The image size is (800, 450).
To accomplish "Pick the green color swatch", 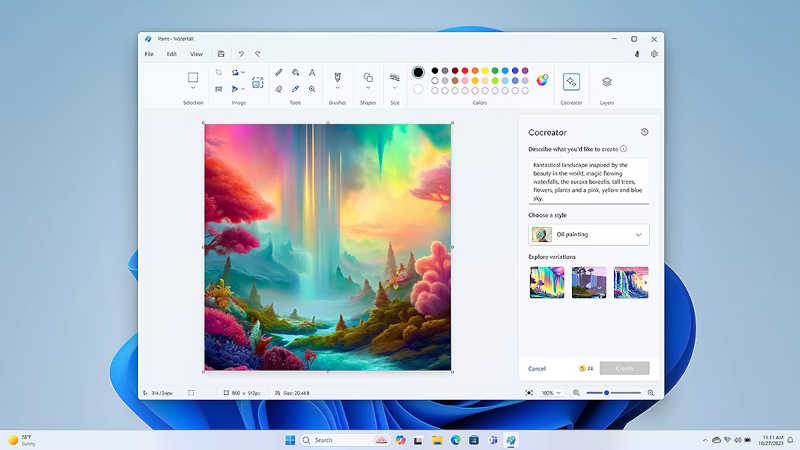I will (495, 71).
